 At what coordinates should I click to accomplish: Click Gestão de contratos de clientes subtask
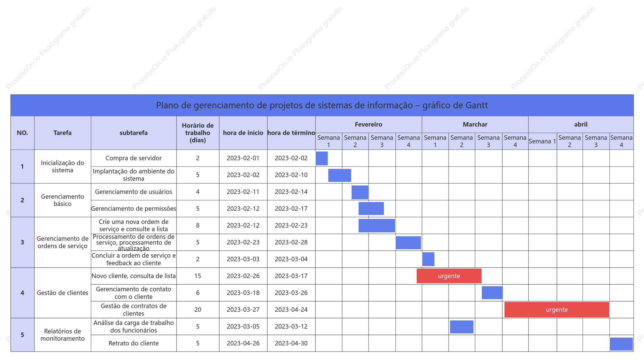(x=134, y=310)
